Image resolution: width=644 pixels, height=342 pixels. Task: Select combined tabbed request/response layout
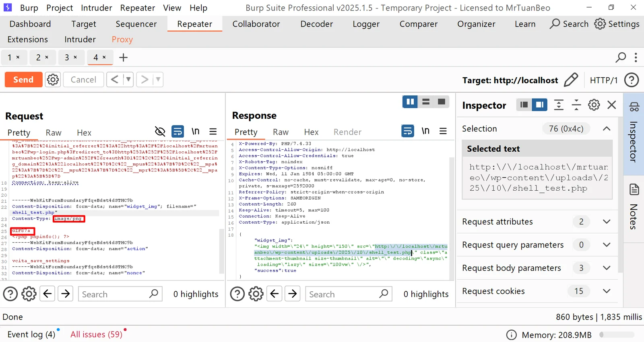442,102
